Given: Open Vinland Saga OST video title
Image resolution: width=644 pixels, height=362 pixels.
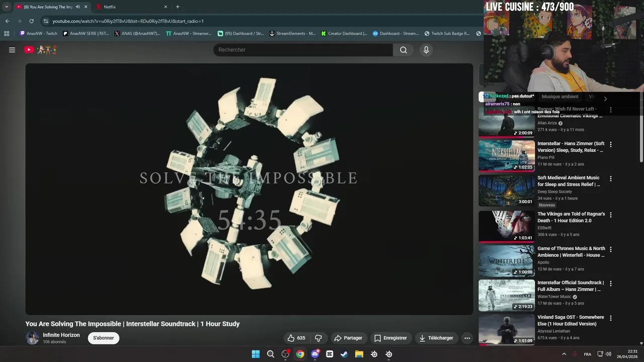Looking at the screenshot, I should pos(571,320).
